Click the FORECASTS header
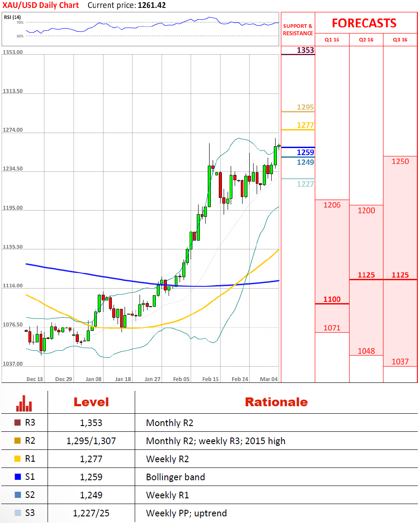The width and height of the screenshot is (420, 523). [364, 23]
